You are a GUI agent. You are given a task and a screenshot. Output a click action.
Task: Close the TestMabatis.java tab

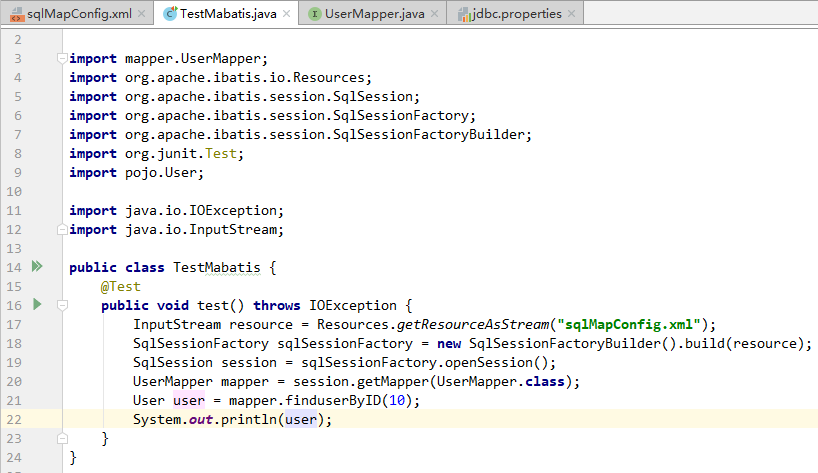click(286, 14)
